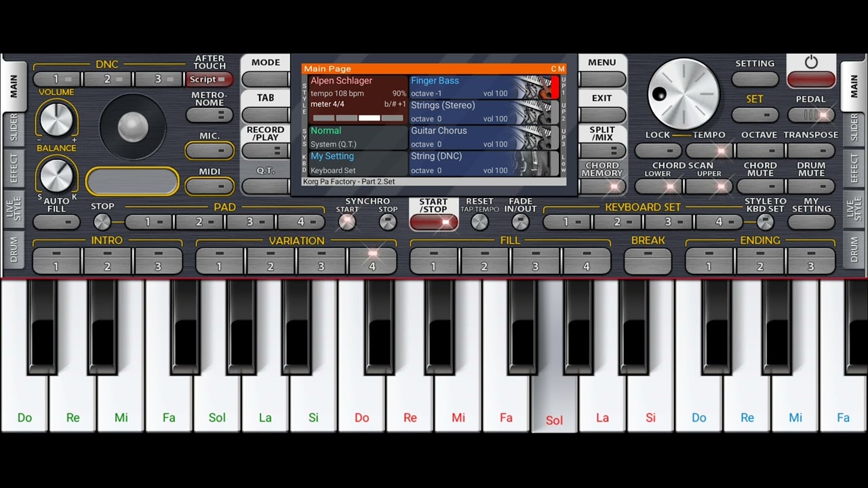
Task: Trigger Pad 4
Action: point(302,222)
